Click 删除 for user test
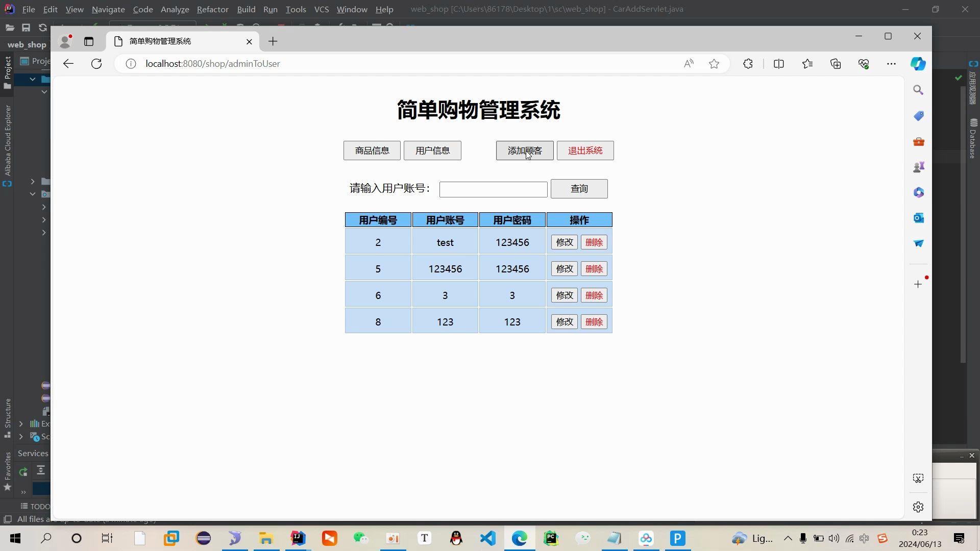Image resolution: width=980 pixels, height=551 pixels. (x=594, y=242)
